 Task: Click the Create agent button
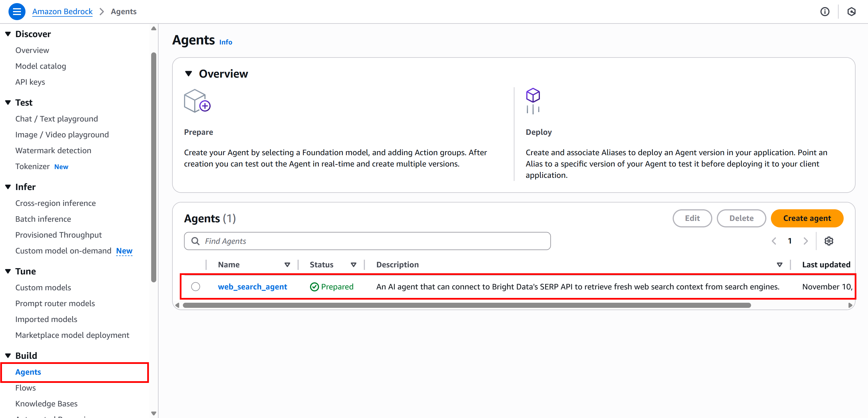[807, 218]
